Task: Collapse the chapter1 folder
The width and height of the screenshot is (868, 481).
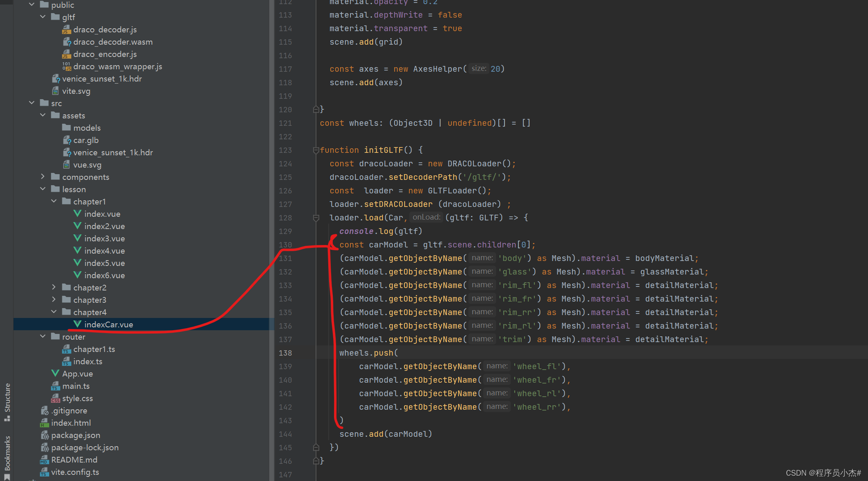Action: [x=54, y=201]
